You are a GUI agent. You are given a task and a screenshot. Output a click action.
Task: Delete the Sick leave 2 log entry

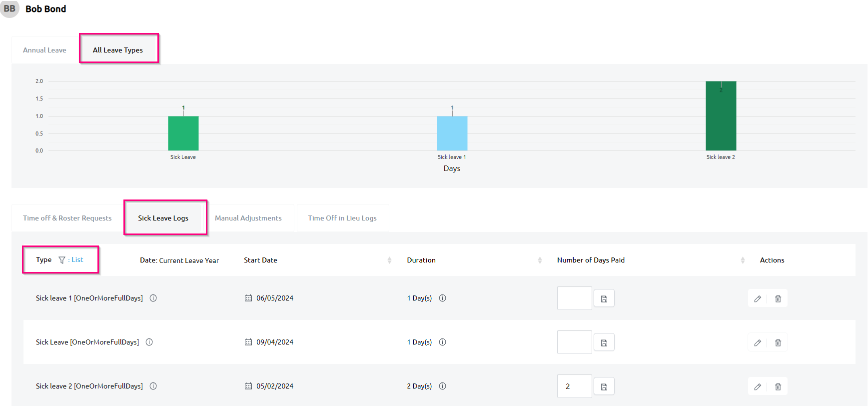[x=778, y=386]
